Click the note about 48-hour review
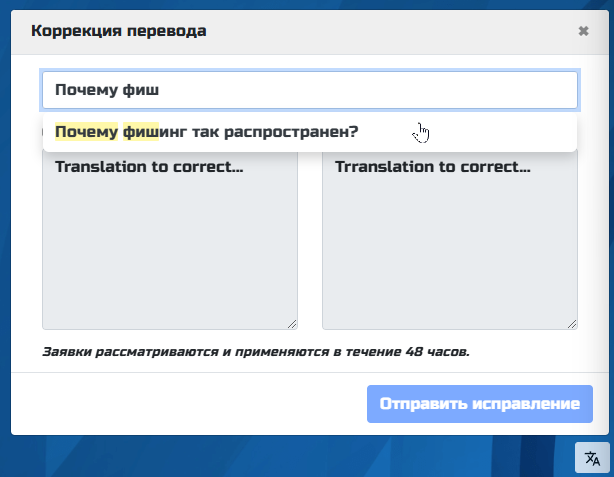This screenshot has width=614, height=477. (255, 352)
